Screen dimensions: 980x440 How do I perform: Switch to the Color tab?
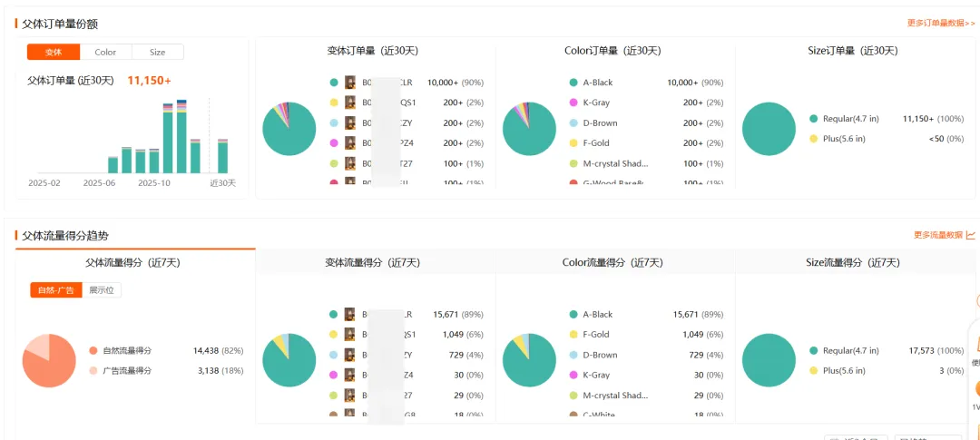point(105,52)
